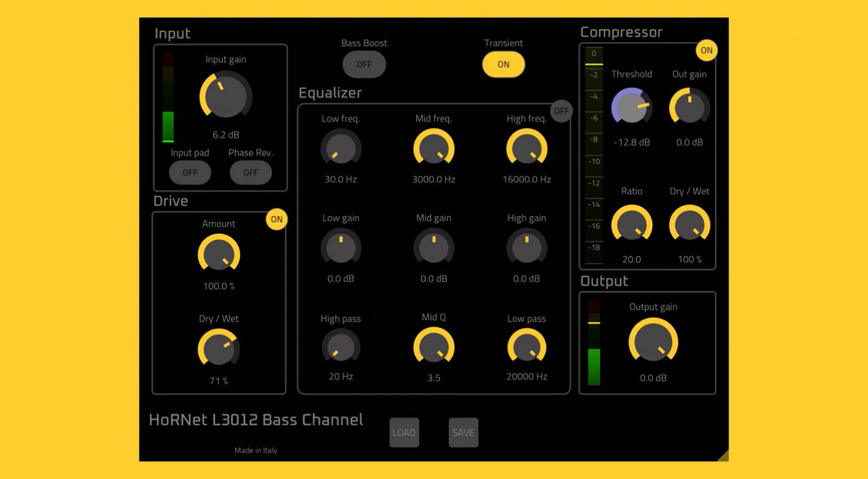
Task: Adjust the Mid freq knob
Action: coord(433,147)
